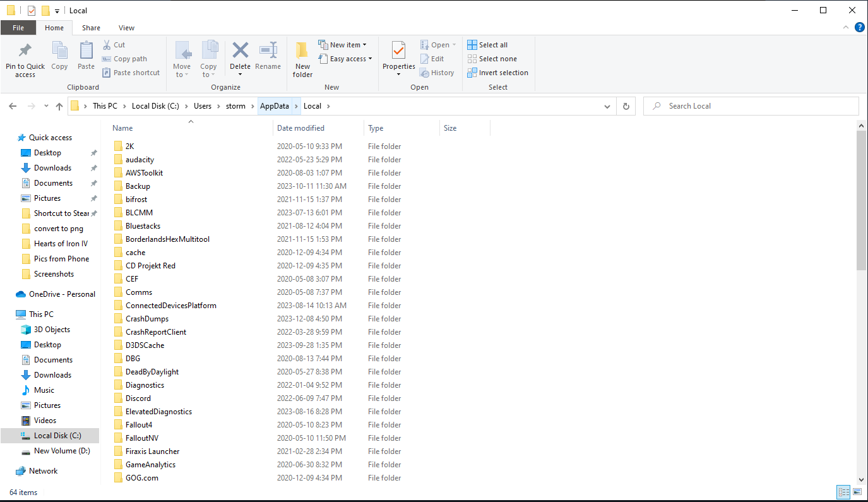Click the Edit ribbon button
This screenshot has height=502, width=868.
click(432, 59)
